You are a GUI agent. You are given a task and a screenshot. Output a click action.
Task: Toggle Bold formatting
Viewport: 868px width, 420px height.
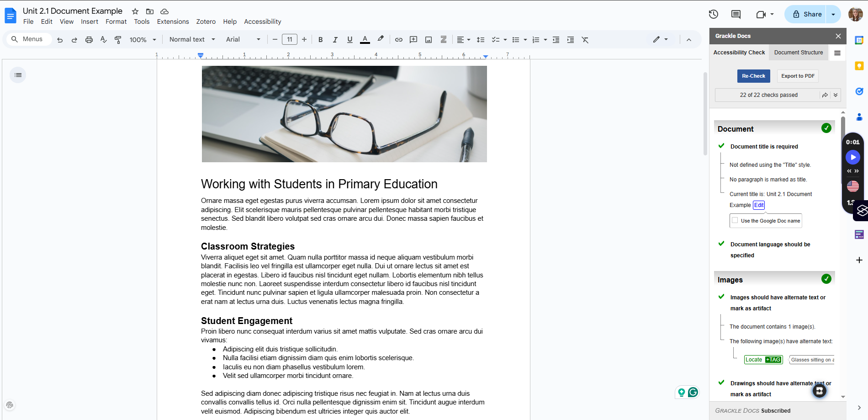(321, 40)
